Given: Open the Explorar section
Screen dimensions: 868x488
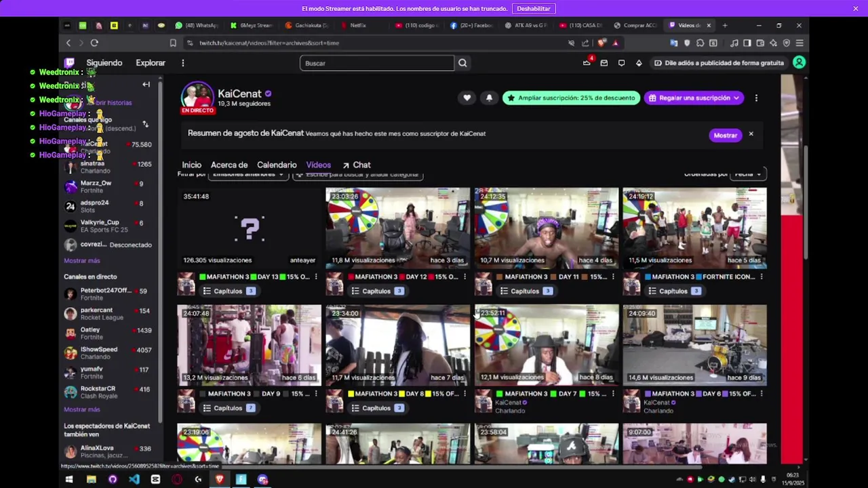Looking at the screenshot, I should click(x=151, y=63).
